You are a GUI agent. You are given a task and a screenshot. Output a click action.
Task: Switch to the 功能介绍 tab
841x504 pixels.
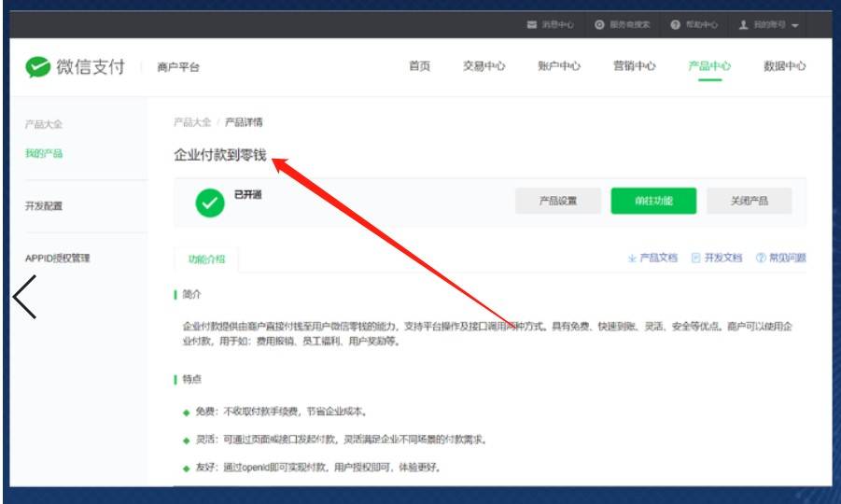coord(206,259)
